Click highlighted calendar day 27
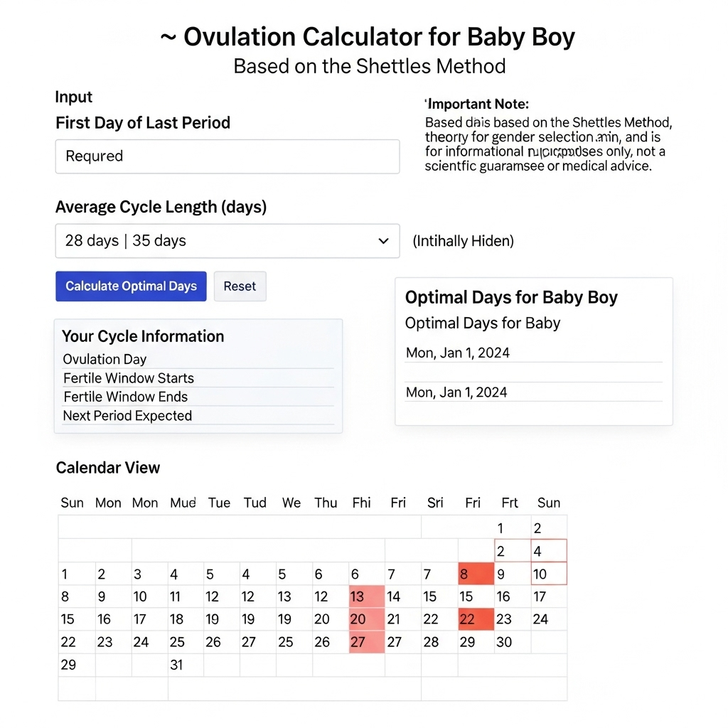This screenshot has height=728, width=728. tap(366, 642)
